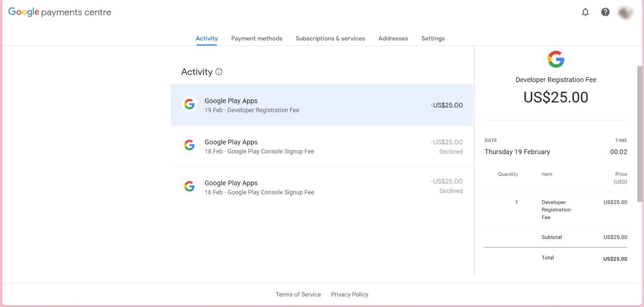
Task: Click the receipt panel vertical scrollbar
Action: coord(640,134)
